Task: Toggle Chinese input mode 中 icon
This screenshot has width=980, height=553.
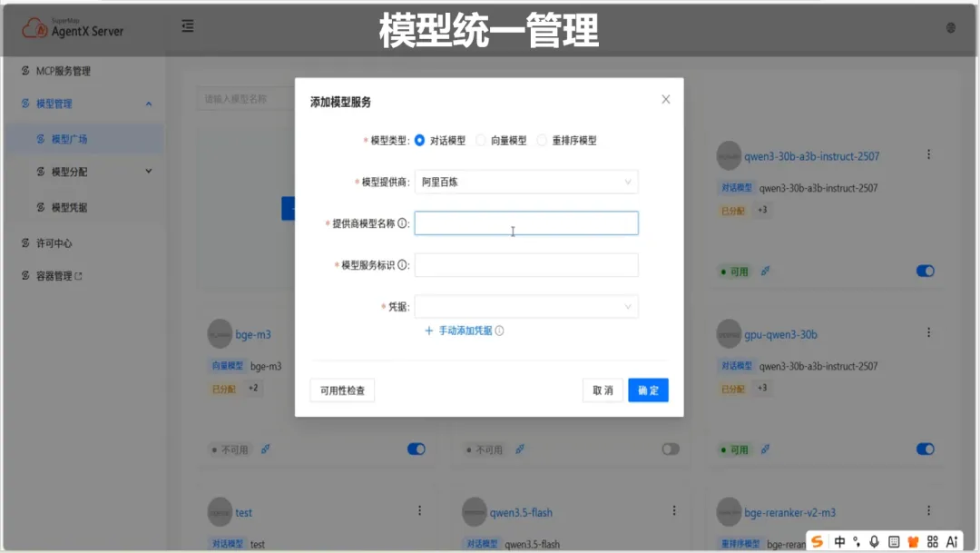Action: click(839, 542)
